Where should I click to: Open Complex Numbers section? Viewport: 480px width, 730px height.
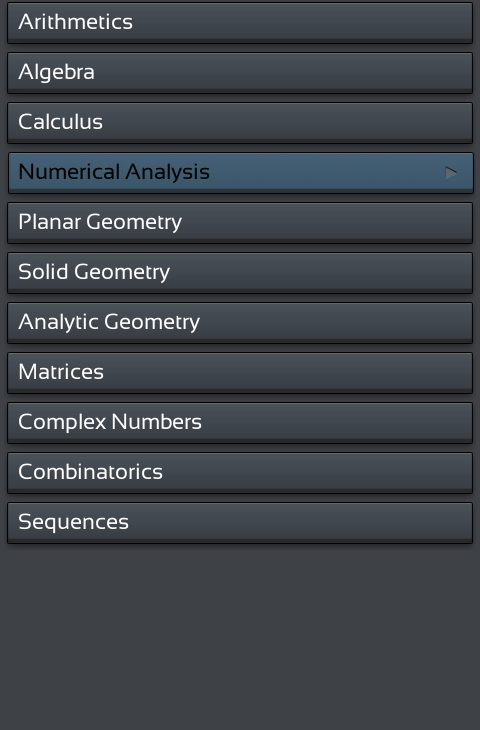[x=240, y=423]
